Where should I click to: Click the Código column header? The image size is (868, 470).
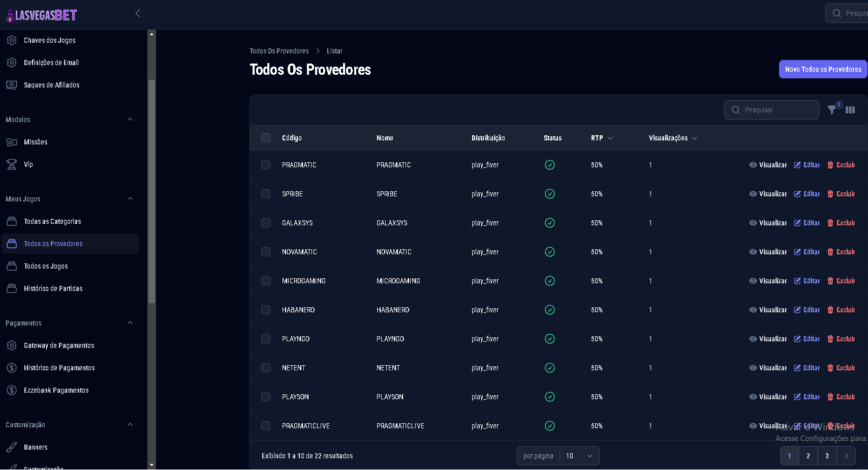[292, 138]
